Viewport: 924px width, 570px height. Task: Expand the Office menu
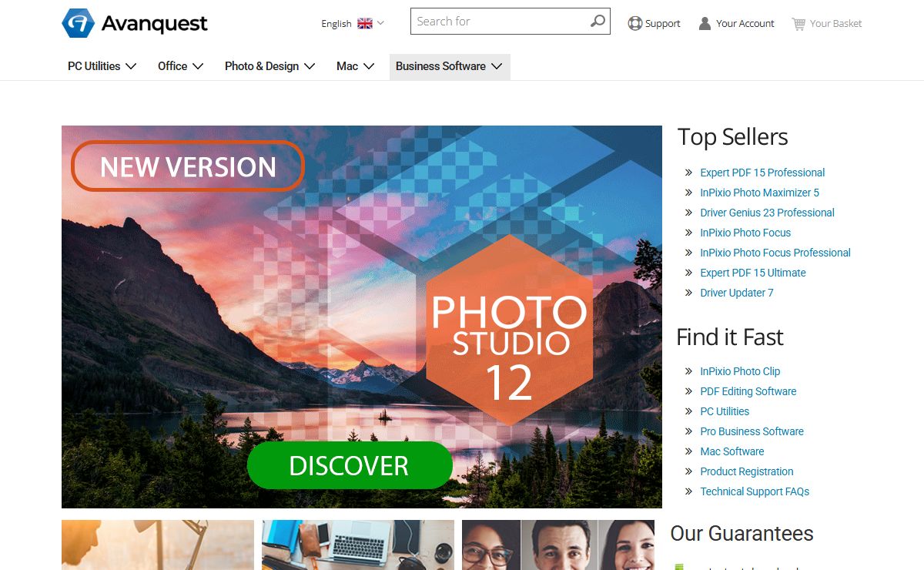tap(180, 66)
